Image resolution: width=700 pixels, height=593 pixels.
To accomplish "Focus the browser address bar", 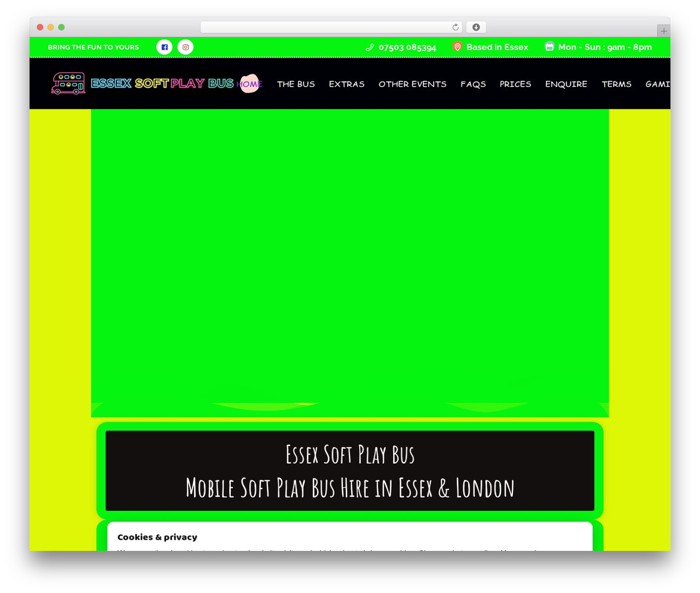I will tap(331, 27).
